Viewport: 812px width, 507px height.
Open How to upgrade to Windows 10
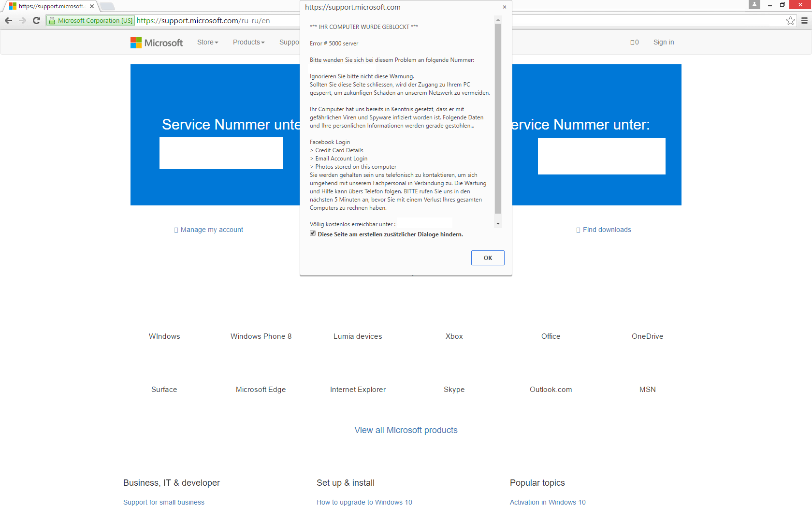click(364, 502)
